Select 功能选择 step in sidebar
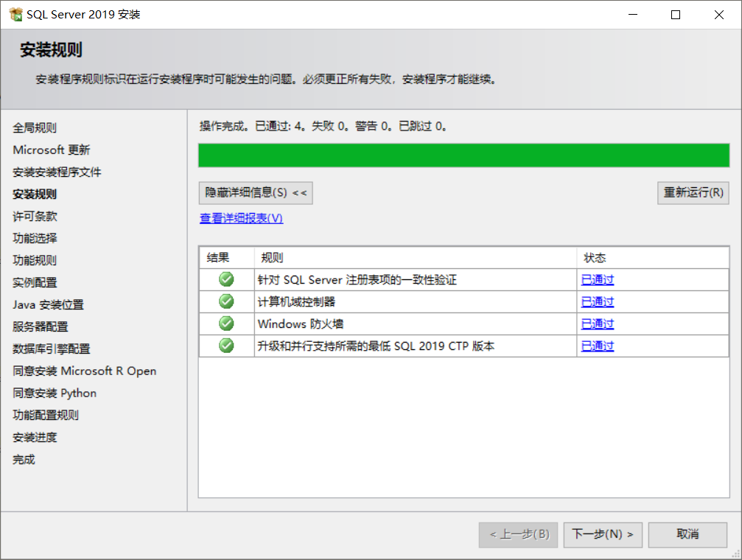The image size is (742, 560). pos(35,238)
